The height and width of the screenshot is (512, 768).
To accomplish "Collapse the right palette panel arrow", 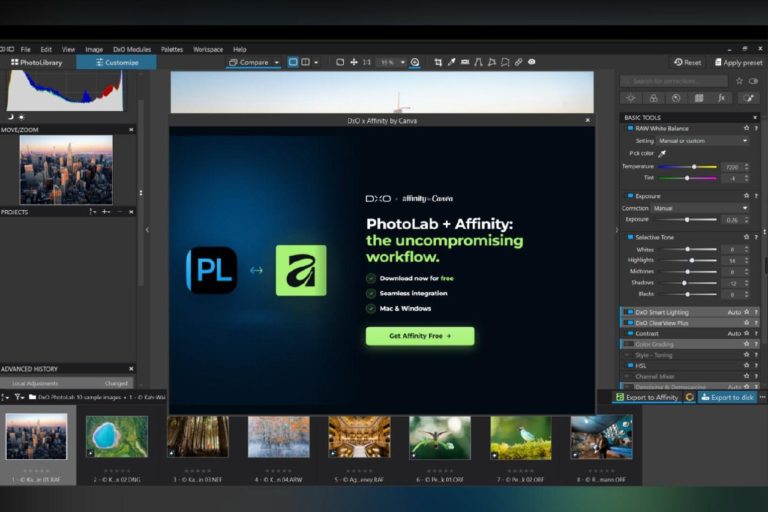I will (616, 230).
